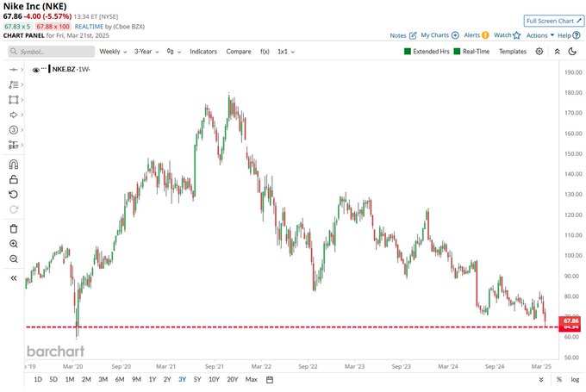Image resolution: width=586 pixels, height=392 pixels.
Task: Choose the arrow marker tool
Action: point(14,115)
